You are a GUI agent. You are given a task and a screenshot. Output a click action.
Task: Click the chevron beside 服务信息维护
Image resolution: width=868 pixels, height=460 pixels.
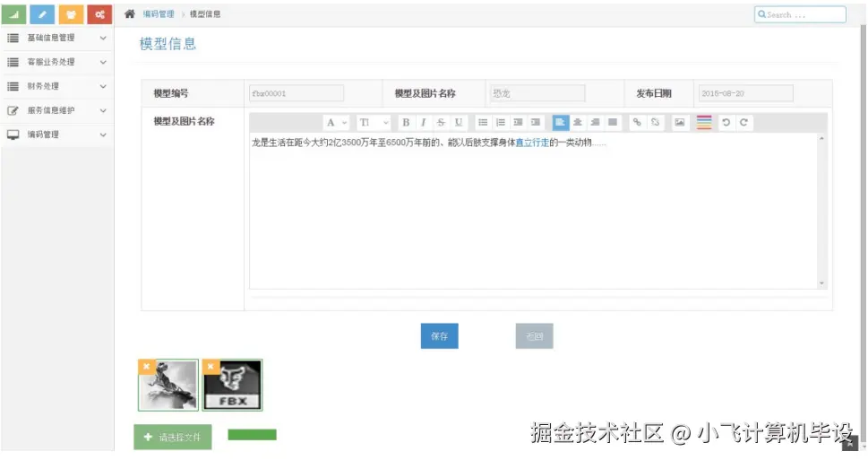point(103,111)
